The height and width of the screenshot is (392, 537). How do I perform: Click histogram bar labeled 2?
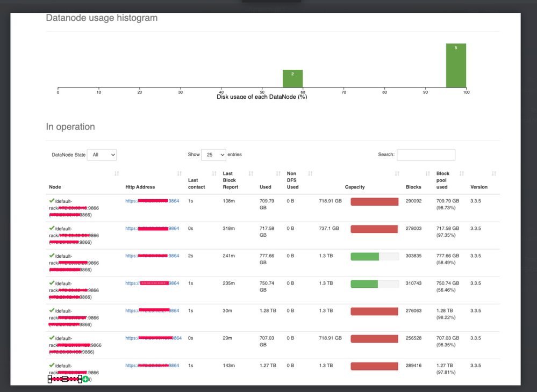point(292,79)
